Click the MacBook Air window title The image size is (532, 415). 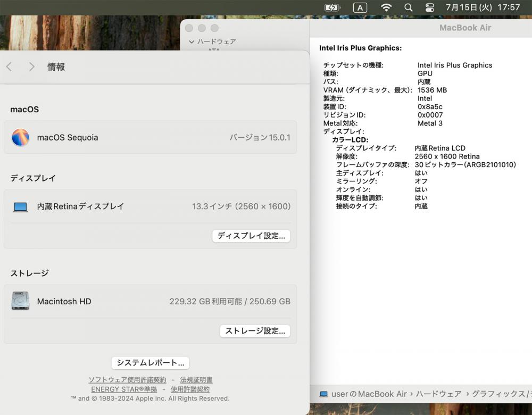[x=465, y=28]
